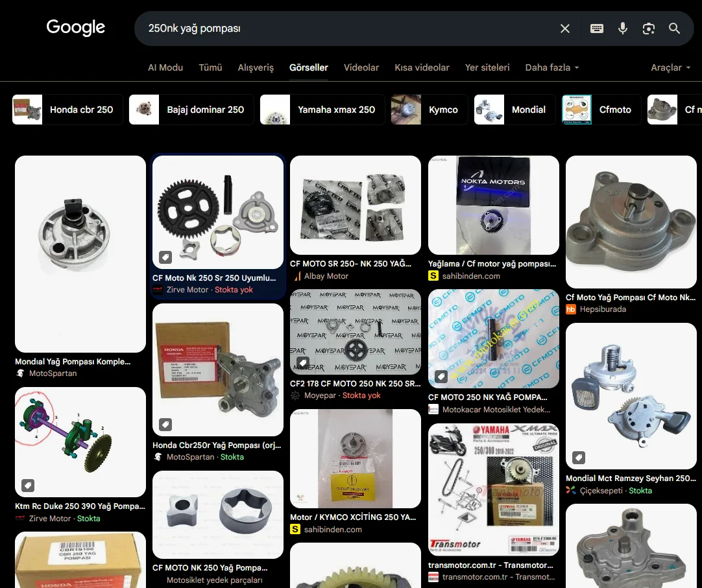Click Zirve Motor favicon under Ktm Rc Duke result

pos(20,518)
